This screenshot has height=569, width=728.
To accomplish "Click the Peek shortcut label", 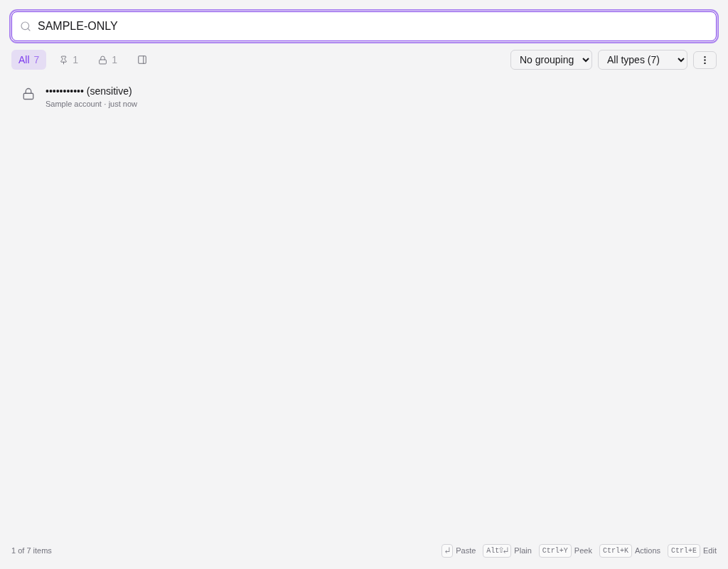I will click(x=583, y=551).
